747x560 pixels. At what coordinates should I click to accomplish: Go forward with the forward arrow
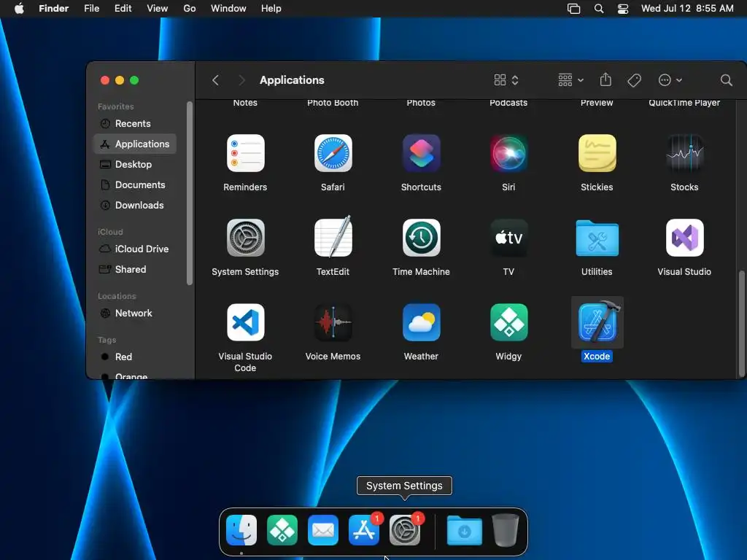point(241,80)
